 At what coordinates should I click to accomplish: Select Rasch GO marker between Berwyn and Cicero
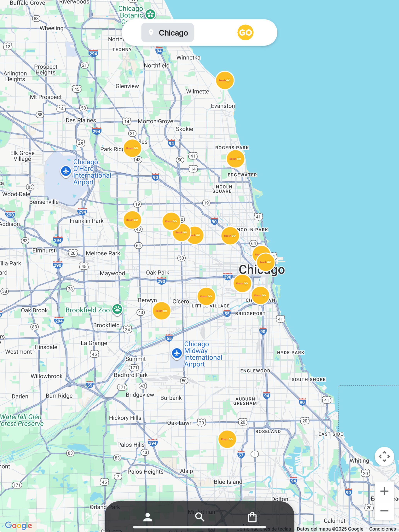[161, 311]
